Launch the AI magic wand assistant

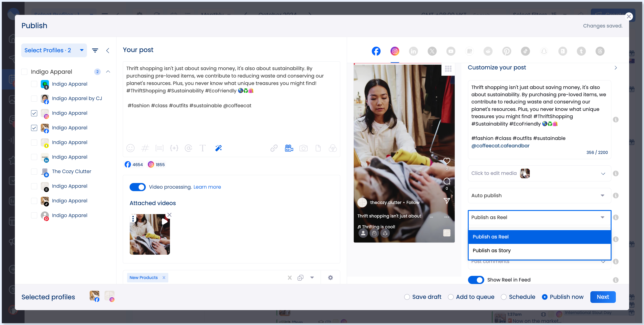(x=218, y=148)
